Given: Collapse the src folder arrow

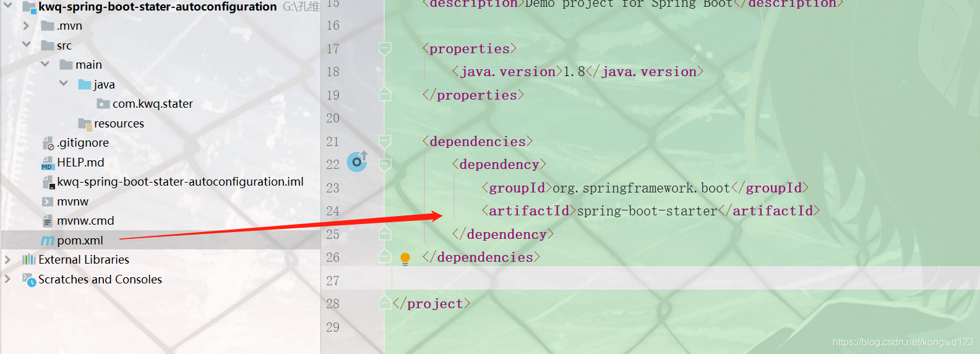Looking at the screenshot, I should pyautogui.click(x=26, y=45).
